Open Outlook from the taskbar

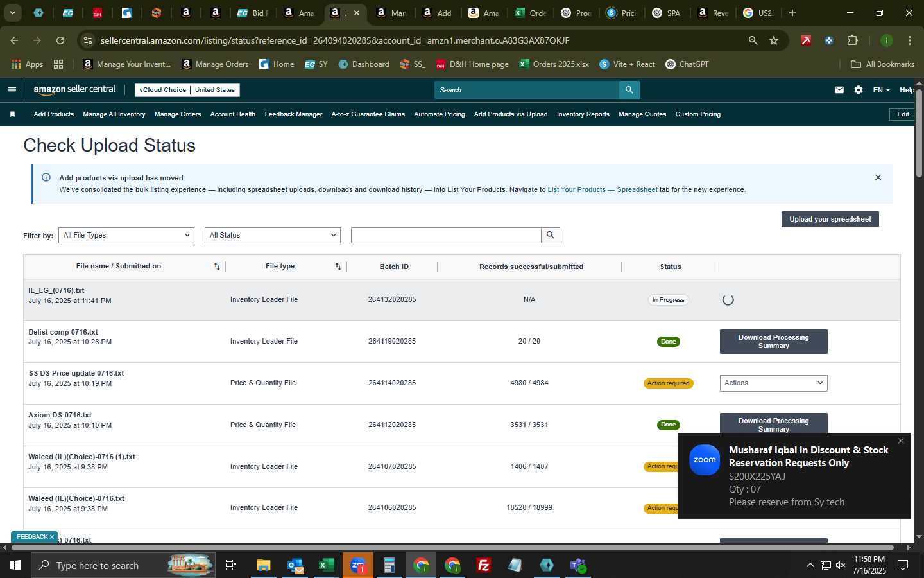[x=295, y=565]
